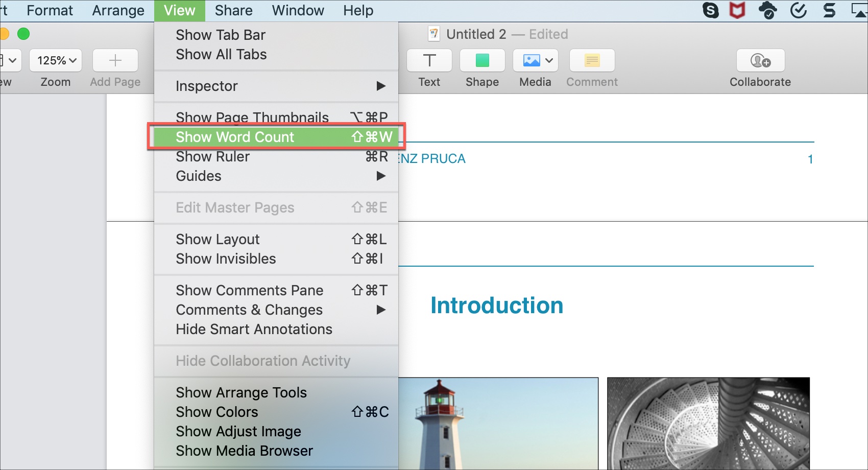
Task: Click the Text tool icon in toolbar
Action: coord(429,60)
